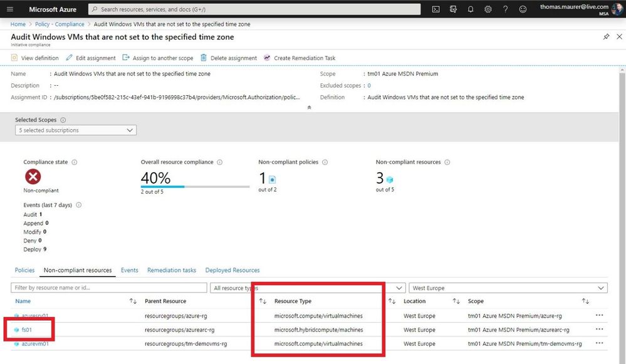This screenshot has height=364, width=626.
Task: Open Directory and subscription filter icon
Action: 453,9
